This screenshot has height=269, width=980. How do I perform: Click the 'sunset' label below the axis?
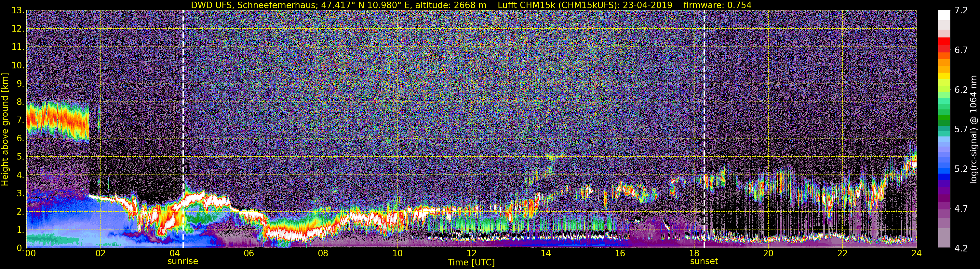point(704,262)
